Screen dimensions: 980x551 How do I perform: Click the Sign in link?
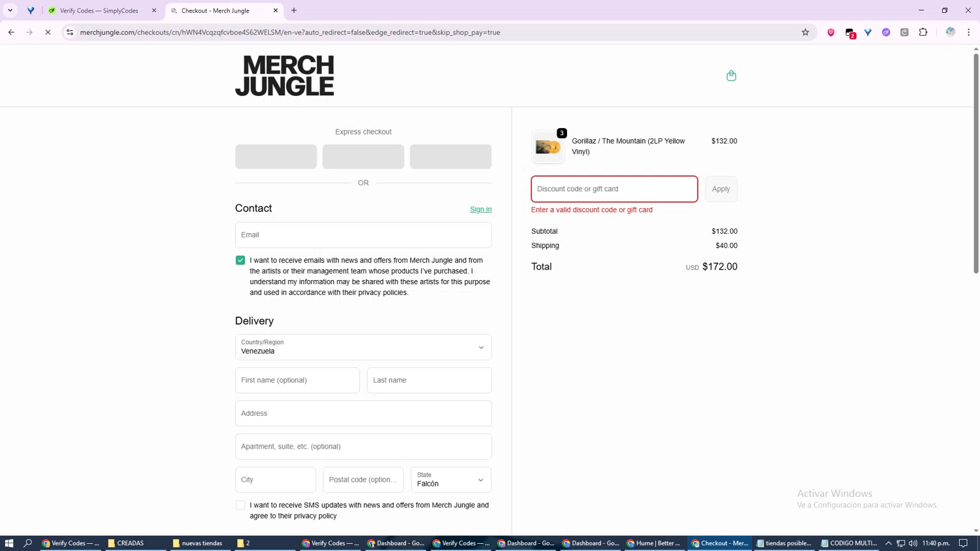[480, 209]
